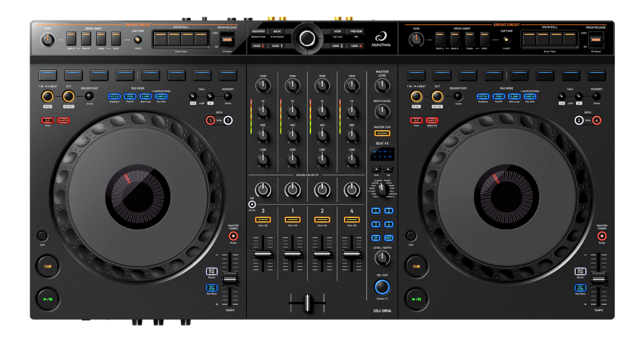Toggle SLIP mode on the left deck
This screenshot has height=342, width=644.
click(x=48, y=120)
